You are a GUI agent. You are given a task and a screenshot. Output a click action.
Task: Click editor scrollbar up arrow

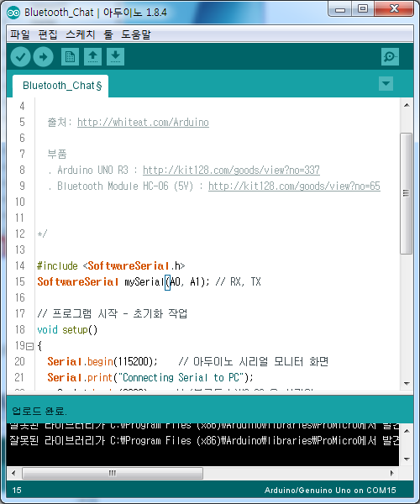407,105
